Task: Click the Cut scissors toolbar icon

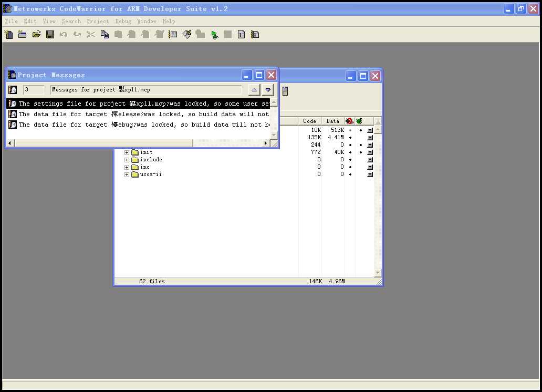Action: [90, 34]
